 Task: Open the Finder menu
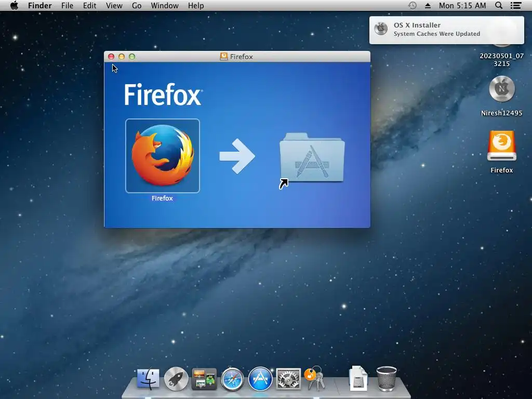point(39,5)
